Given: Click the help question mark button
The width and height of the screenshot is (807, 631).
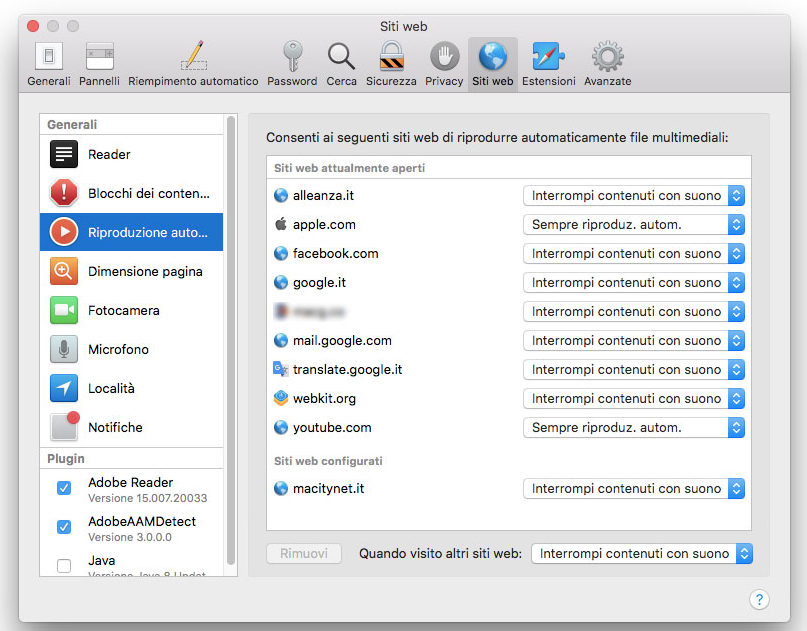Looking at the screenshot, I should click(x=758, y=599).
